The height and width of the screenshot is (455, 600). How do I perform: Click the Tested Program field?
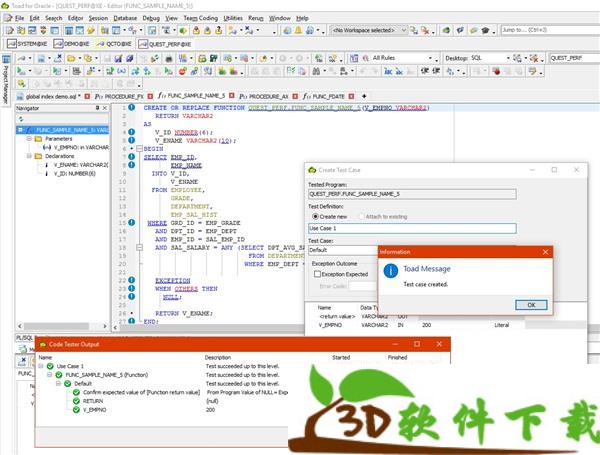pos(412,194)
